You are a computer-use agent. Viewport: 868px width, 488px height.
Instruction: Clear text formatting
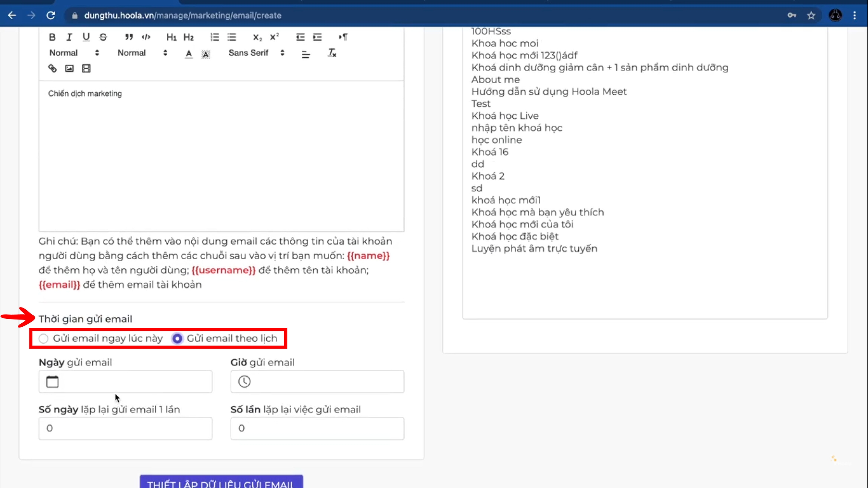coord(332,53)
